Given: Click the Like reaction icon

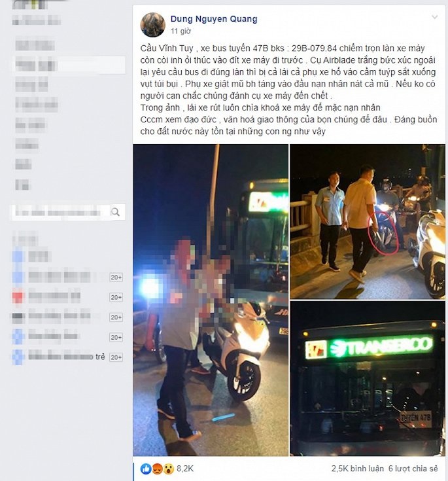Looking at the screenshot, I should (x=146, y=469).
